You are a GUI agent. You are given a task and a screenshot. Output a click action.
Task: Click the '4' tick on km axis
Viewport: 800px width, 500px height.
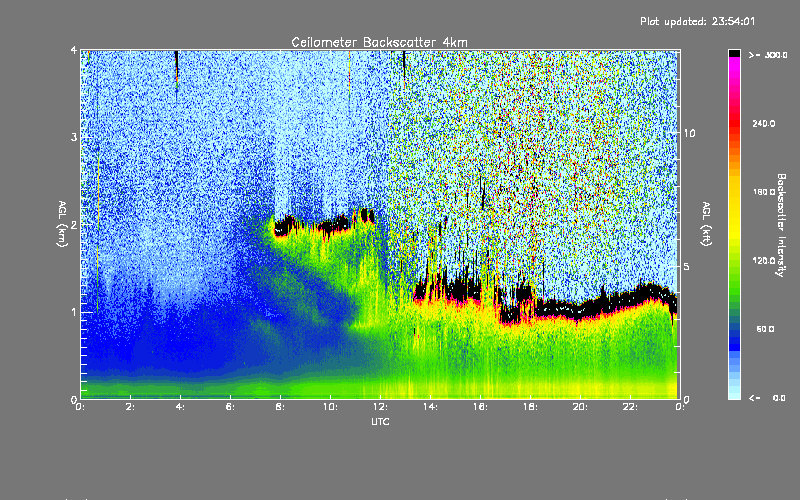[x=74, y=50]
